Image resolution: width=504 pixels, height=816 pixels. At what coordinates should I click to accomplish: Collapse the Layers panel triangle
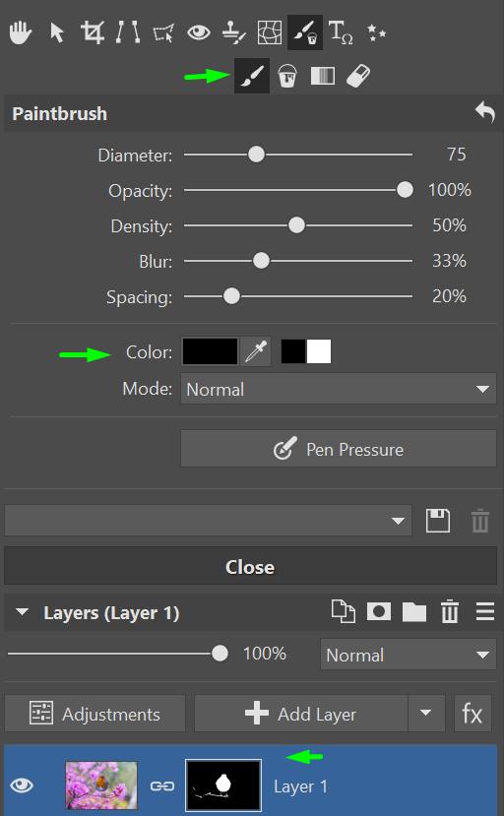(x=22, y=612)
